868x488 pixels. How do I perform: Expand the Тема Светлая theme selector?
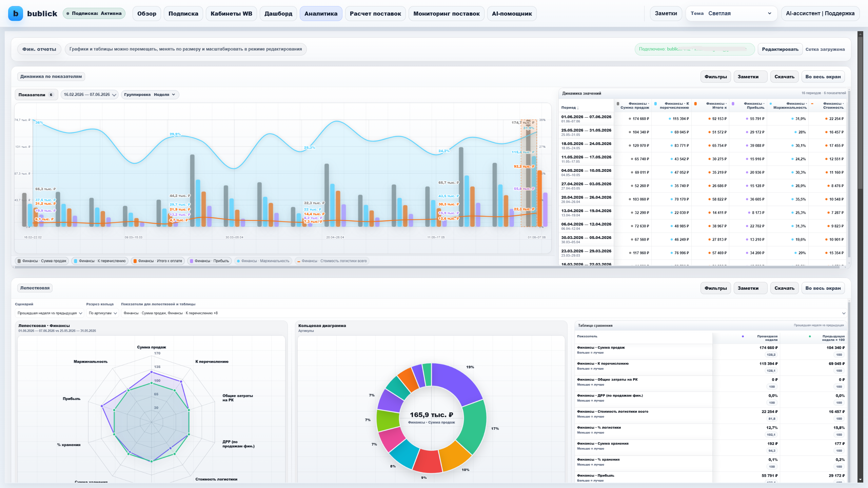731,14
